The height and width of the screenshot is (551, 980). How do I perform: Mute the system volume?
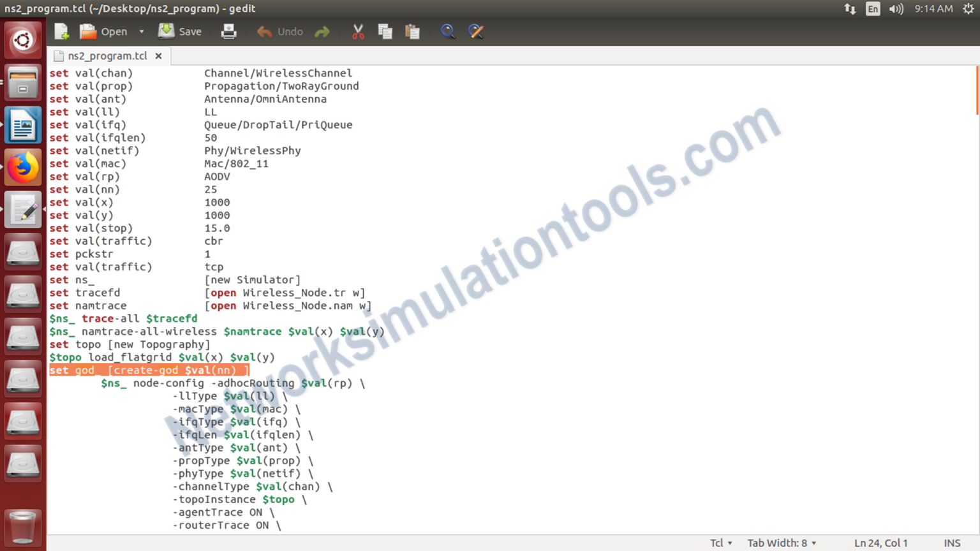[896, 9]
